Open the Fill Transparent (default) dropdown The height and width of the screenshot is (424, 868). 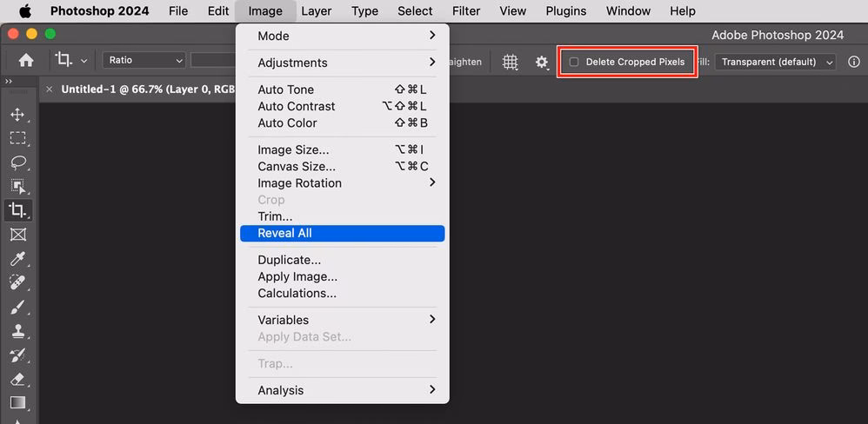pyautogui.click(x=776, y=62)
